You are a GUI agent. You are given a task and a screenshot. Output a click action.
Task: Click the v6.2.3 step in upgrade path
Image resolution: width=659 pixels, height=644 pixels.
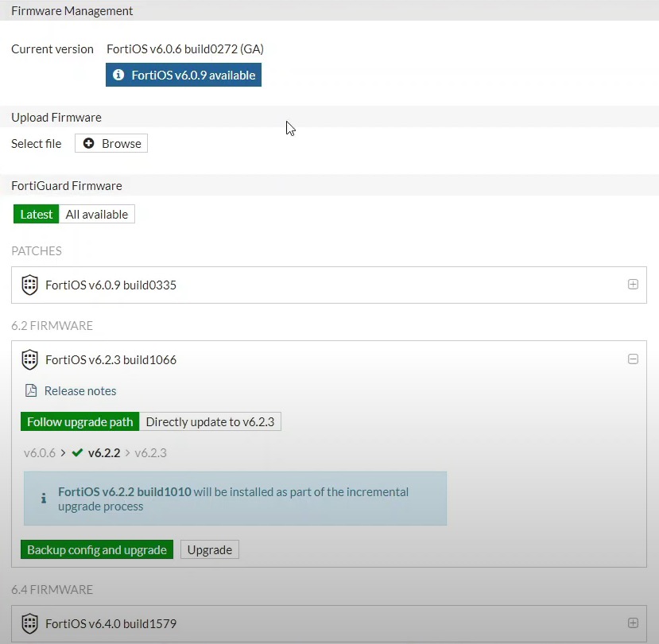150,452
